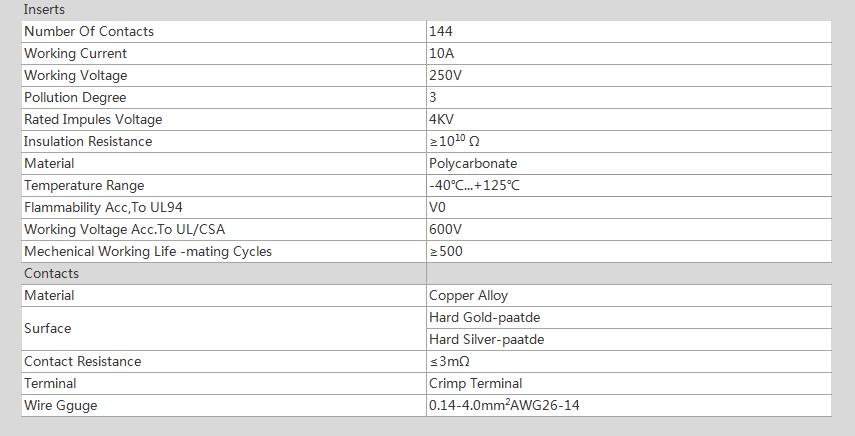Click the 4KV rated voltage value

pos(443,120)
